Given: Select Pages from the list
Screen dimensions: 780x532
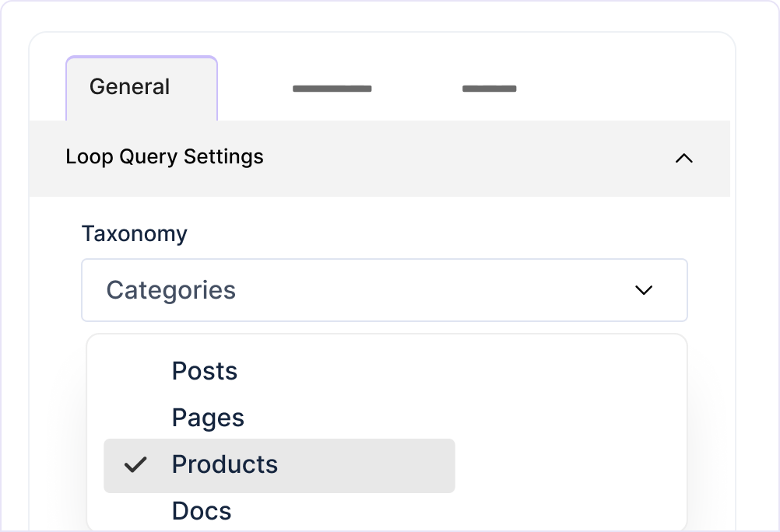Looking at the screenshot, I should (x=208, y=418).
